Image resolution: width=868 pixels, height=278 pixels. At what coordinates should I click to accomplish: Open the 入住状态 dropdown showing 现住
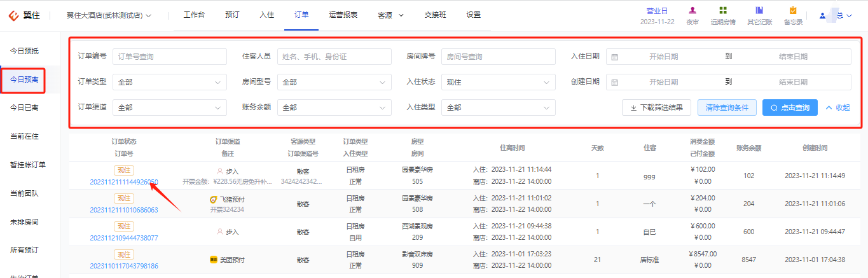499,82
